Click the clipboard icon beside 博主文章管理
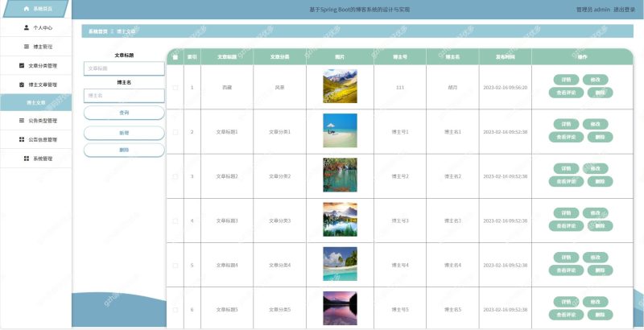Screen dimensions: 644x330 click(x=22, y=85)
